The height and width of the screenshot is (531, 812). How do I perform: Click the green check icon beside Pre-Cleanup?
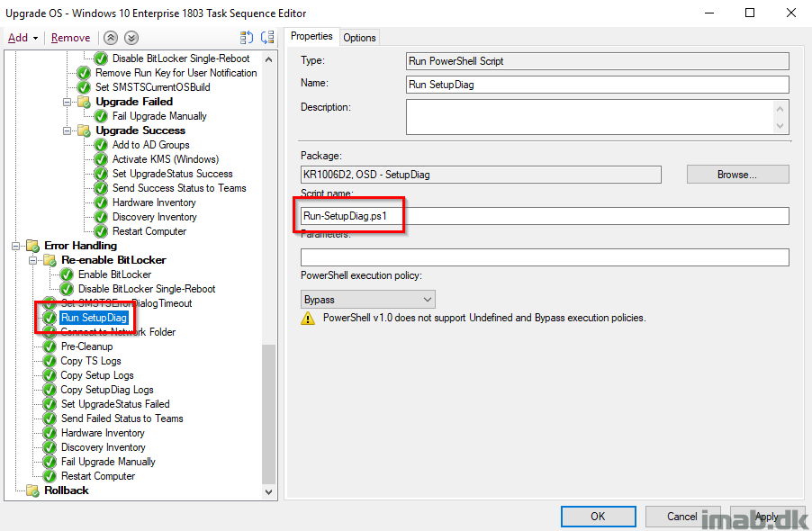point(50,346)
